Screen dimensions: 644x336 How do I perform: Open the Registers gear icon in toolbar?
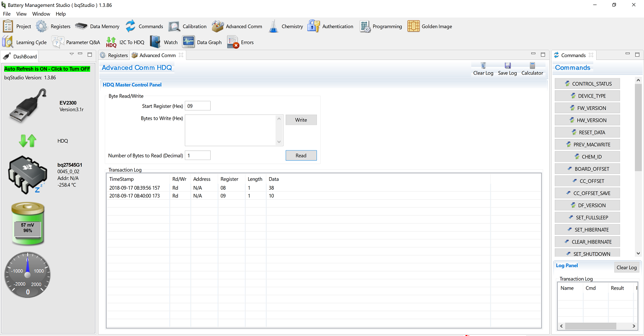coord(42,26)
